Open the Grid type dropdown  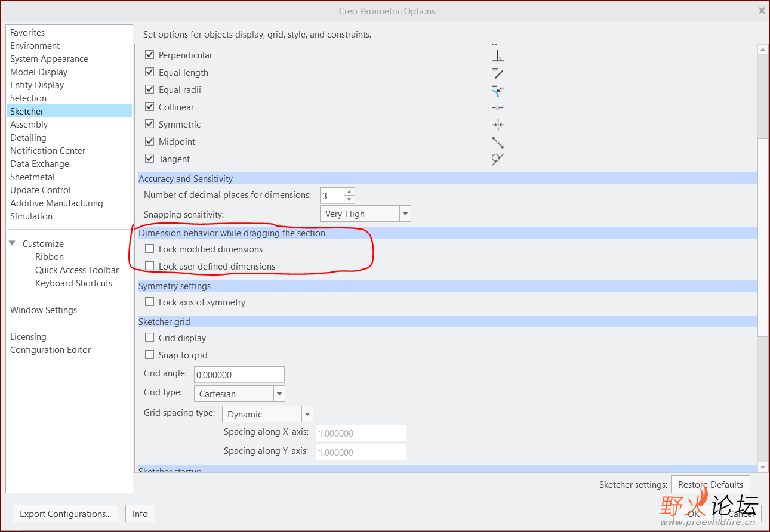pos(279,394)
